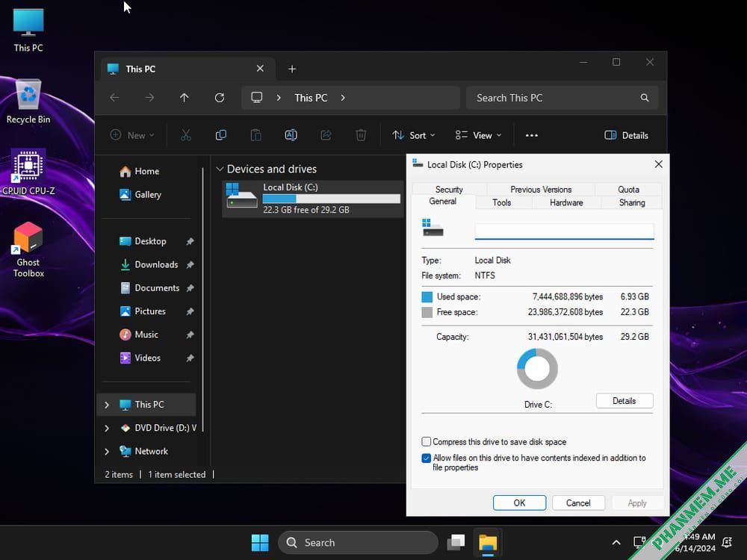Open the See more ellipsis menu
This screenshot has width=747, height=560.
coord(532,135)
